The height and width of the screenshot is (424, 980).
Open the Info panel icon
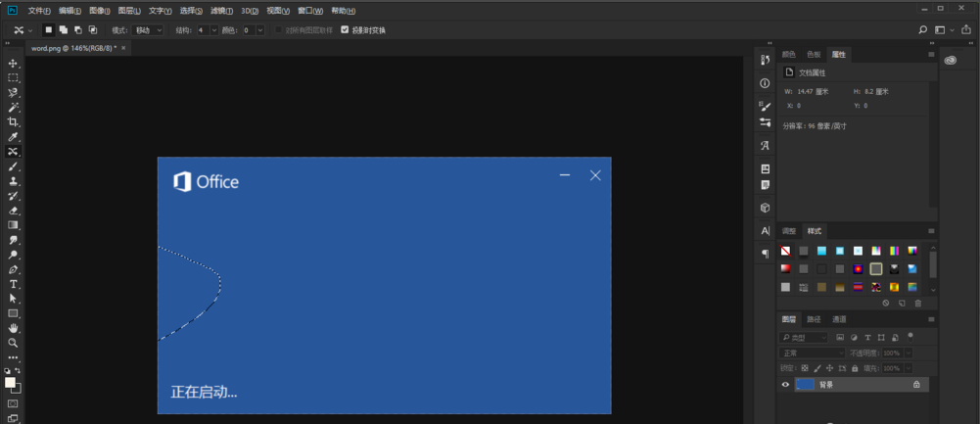[765, 83]
